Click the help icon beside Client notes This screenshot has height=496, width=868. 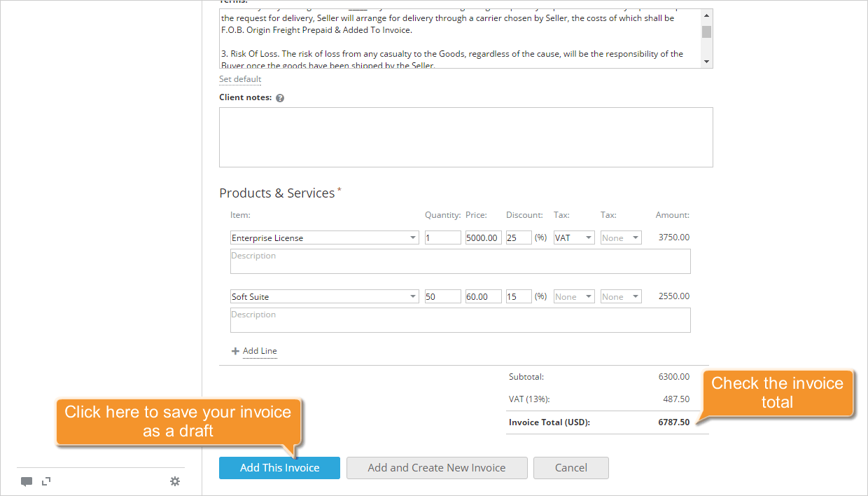(279, 97)
